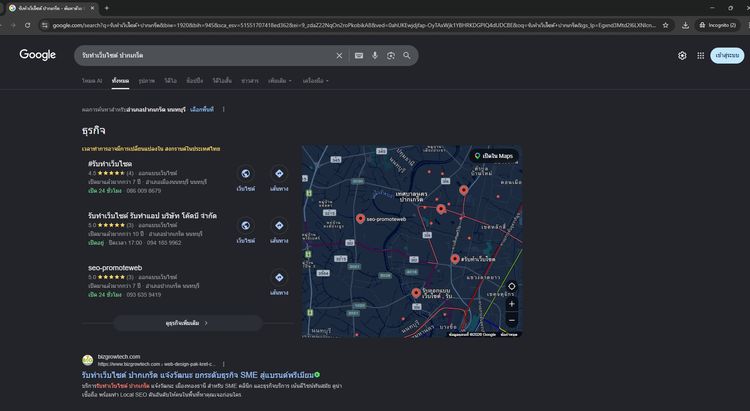Open Google Lens image search
Viewport: 750px width, 411px height.
(391, 56)
